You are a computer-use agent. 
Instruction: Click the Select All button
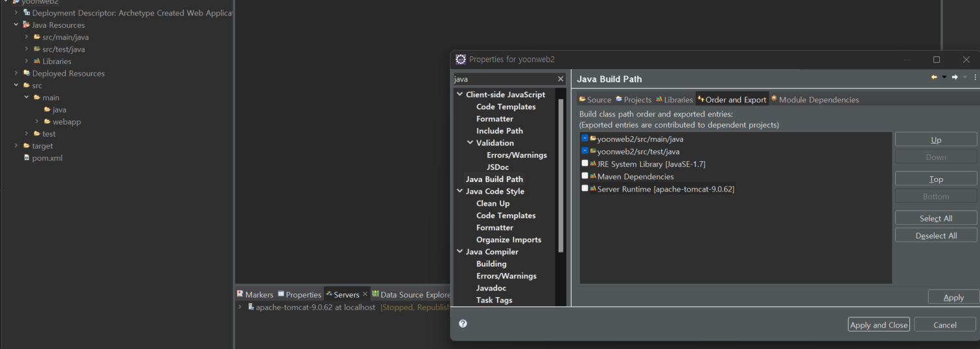(x=936, y=218)
